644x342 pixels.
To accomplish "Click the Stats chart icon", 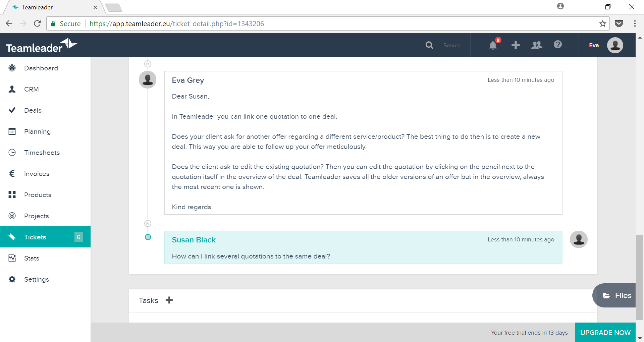I will click(x=12, y=258).
